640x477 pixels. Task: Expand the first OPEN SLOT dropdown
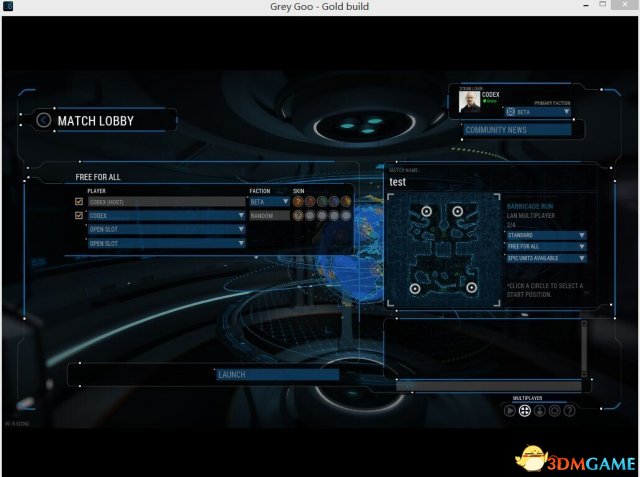pyautogui.click(x=167, y=229)
